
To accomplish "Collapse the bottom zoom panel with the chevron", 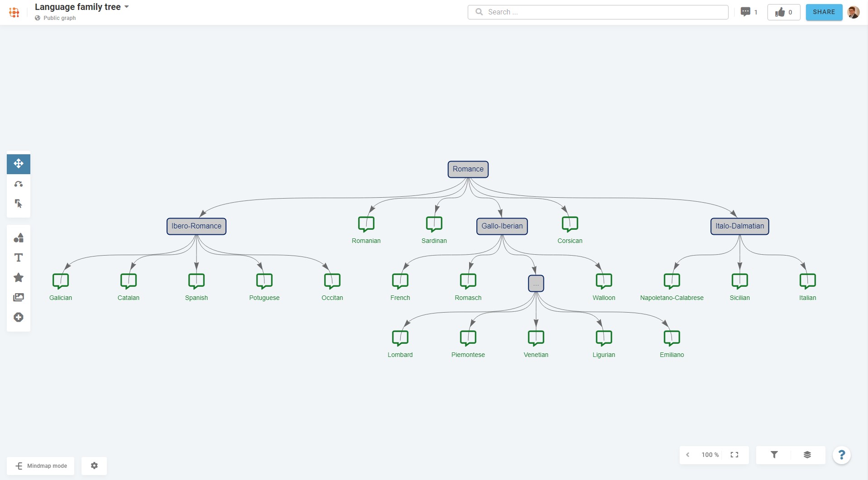I will pos(688,455).
